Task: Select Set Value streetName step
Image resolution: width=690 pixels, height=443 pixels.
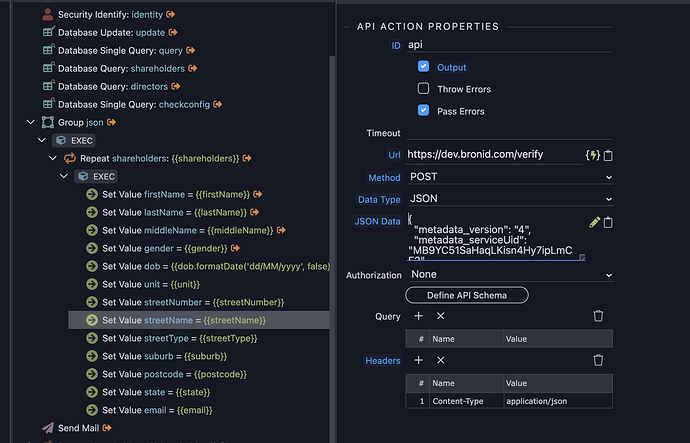Action: (x=199, y=320)
